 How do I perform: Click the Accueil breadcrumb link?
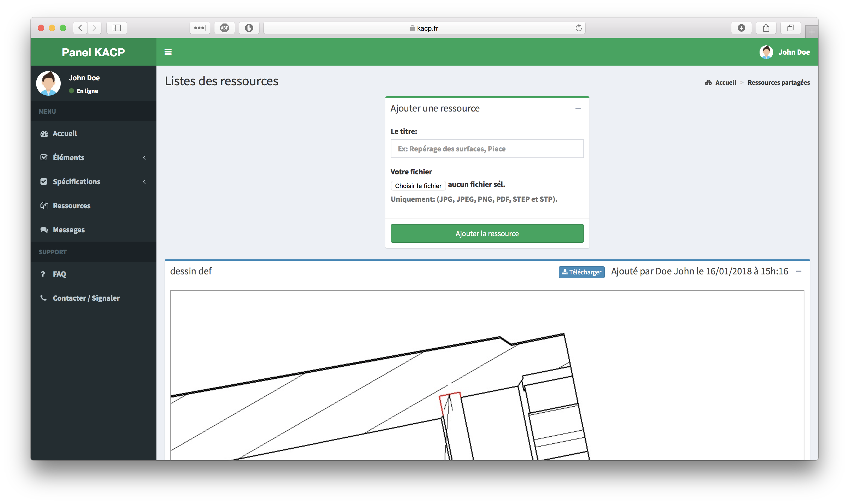point(725,83)
